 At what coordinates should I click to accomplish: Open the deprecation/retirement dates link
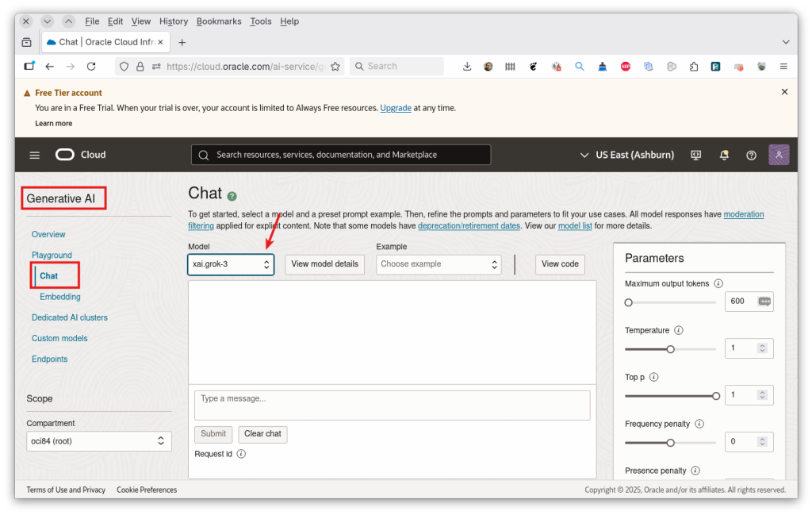(469, 226)
